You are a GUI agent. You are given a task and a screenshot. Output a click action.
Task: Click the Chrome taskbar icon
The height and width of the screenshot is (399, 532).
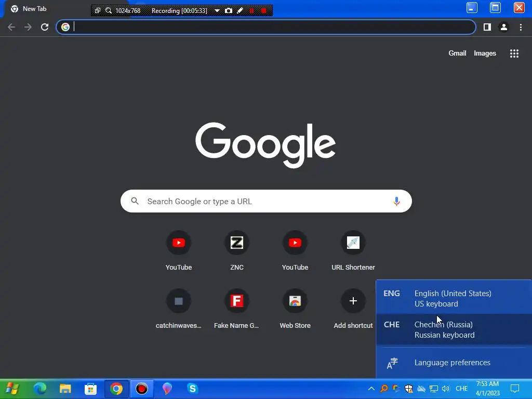(x=116, y=389)
